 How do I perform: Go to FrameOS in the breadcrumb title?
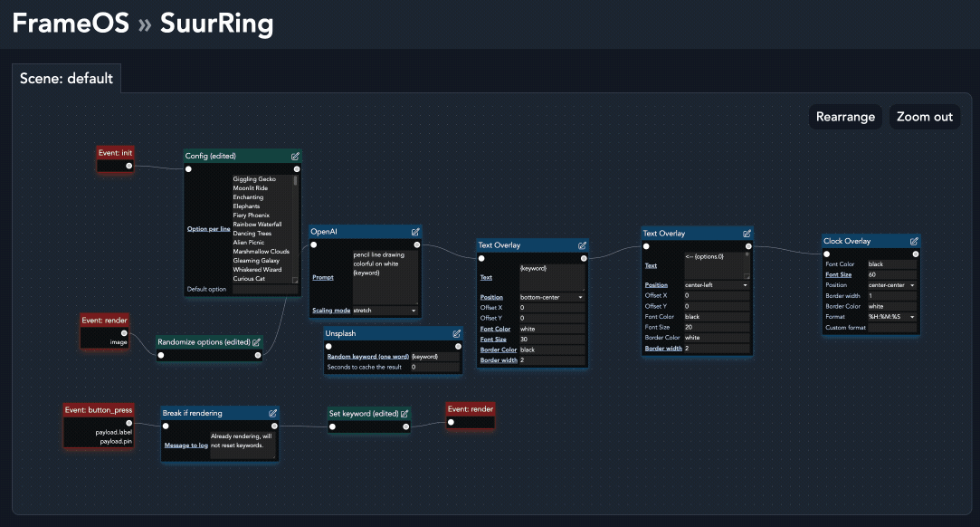point(70,24)
